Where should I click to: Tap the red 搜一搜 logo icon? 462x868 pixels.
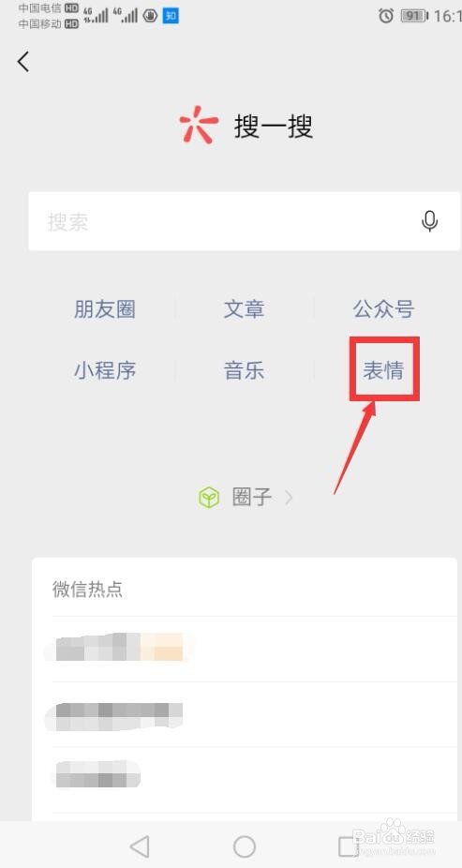coord(198,127)
